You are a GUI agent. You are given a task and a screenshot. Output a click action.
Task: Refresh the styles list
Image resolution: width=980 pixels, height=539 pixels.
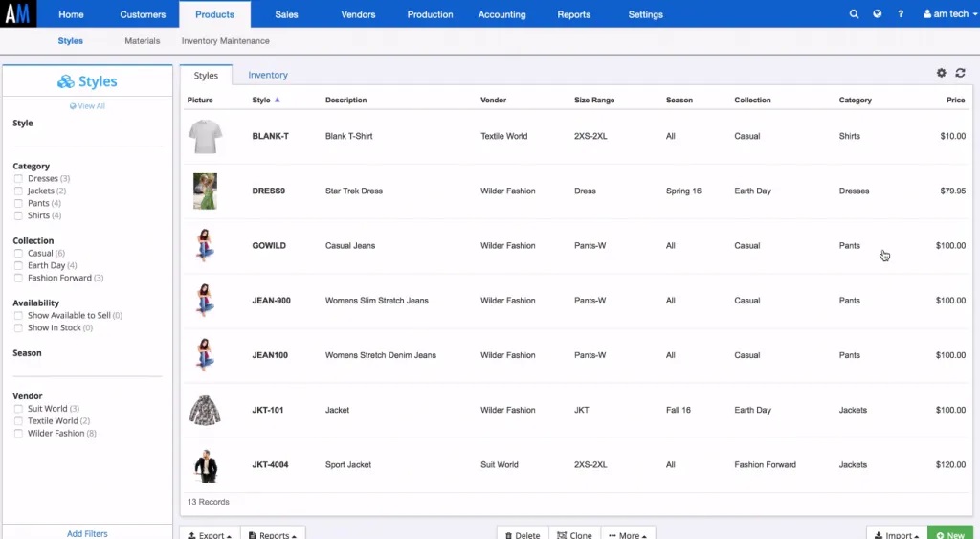pos(961,73)
